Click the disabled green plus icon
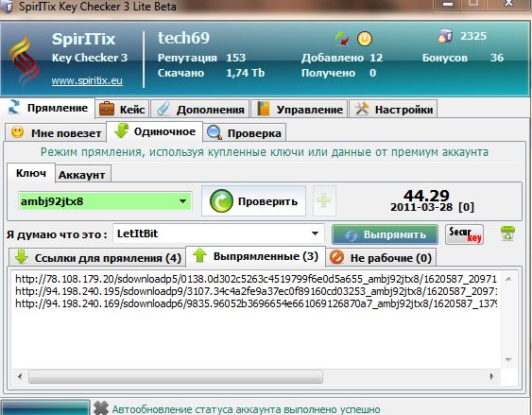 point(324,201)
